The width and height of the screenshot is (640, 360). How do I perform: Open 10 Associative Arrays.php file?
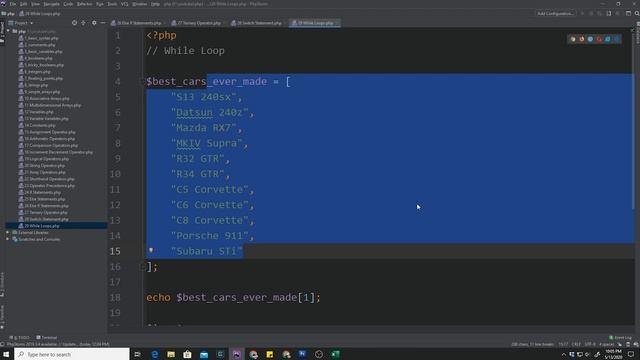pyautogui.click(x=44, y=98)
